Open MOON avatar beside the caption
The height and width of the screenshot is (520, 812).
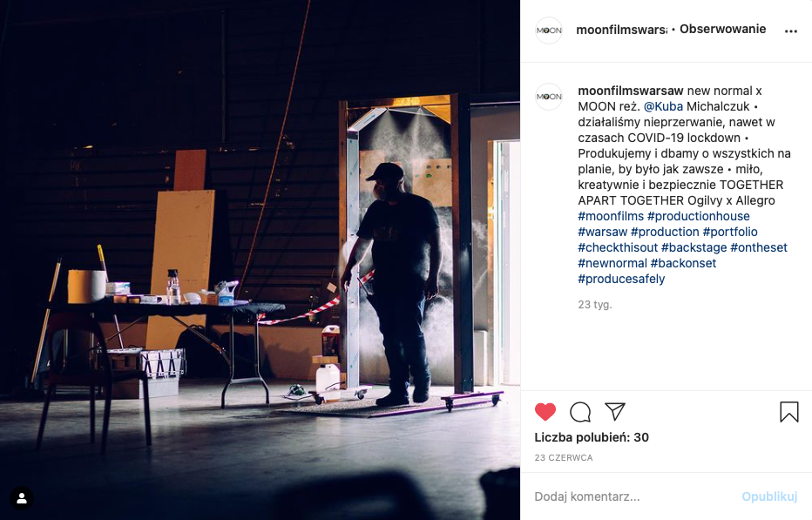coord(549,97)
